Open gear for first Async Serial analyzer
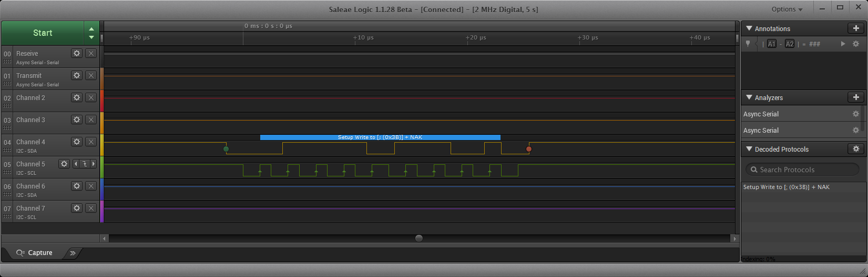The width and height of the screenshot is (868, 277). coord(855,114)
